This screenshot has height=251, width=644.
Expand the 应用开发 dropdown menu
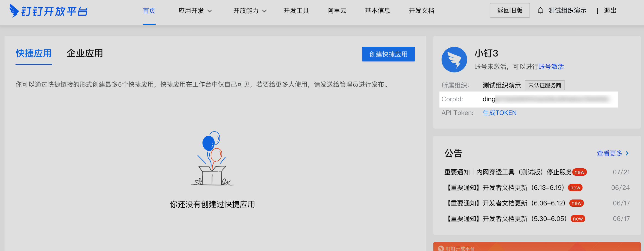point(195,11)
